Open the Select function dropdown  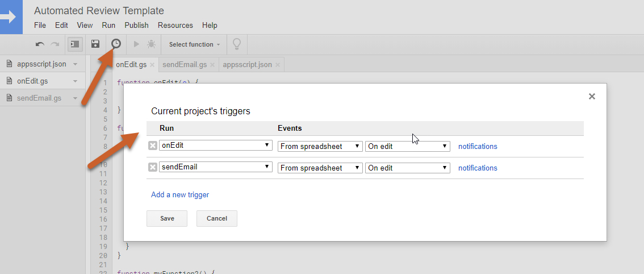[194, 44]
